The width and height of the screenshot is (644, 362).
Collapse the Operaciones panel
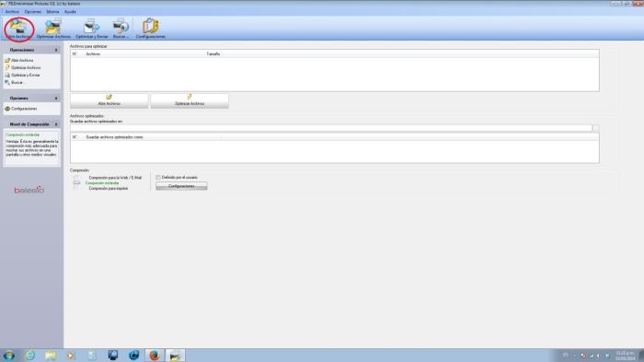tap(56, 50)
